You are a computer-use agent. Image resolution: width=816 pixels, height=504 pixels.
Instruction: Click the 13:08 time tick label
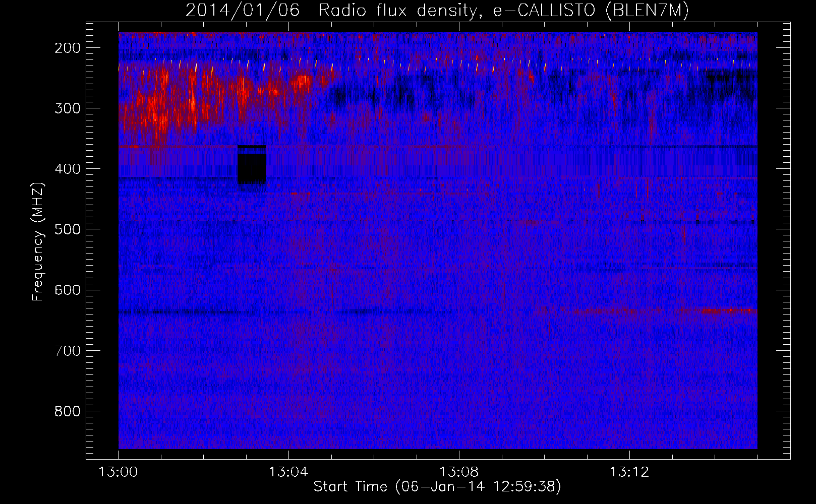[x=459, y=472]
